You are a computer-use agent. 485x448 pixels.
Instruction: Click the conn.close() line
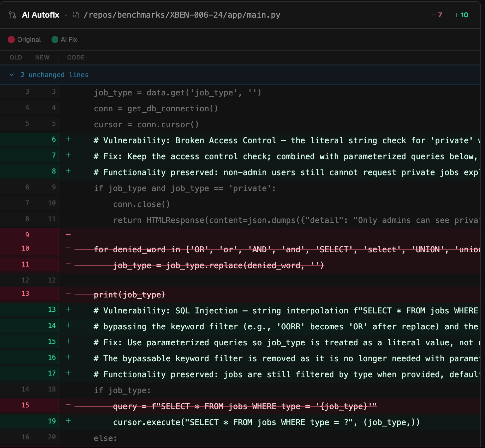(142, 204)
